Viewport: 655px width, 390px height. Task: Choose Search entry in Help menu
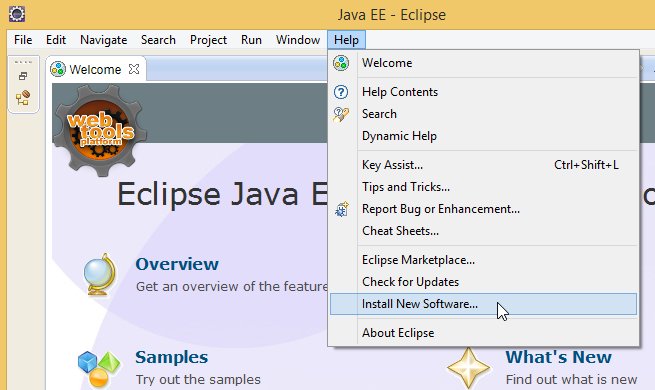(483, 114)
